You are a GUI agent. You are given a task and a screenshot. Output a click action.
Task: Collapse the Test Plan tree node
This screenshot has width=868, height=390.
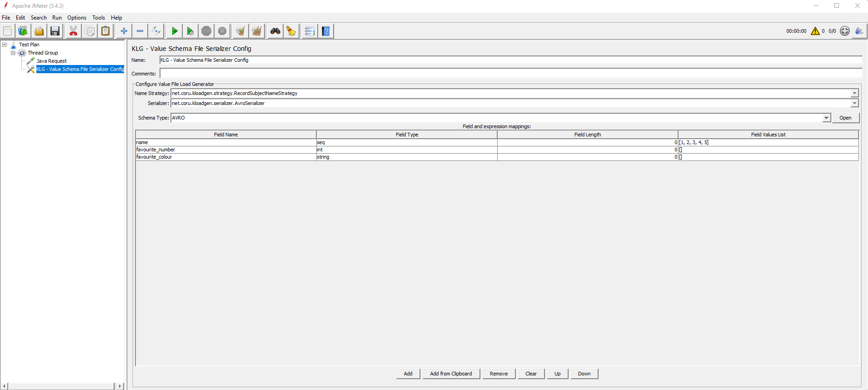[5, 45]
